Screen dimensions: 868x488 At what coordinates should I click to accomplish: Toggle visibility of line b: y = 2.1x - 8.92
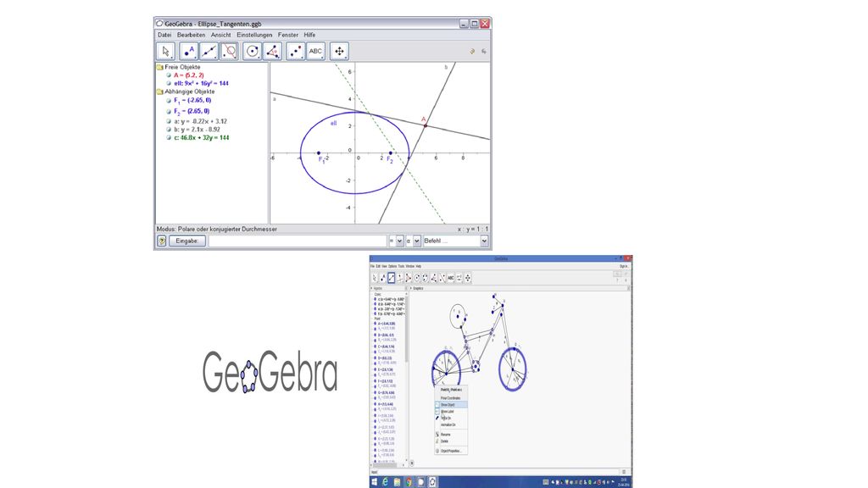click(169, 130)
